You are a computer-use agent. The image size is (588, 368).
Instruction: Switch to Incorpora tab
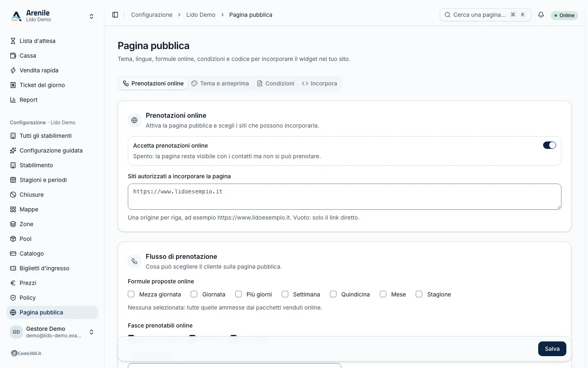click(319, 83)
